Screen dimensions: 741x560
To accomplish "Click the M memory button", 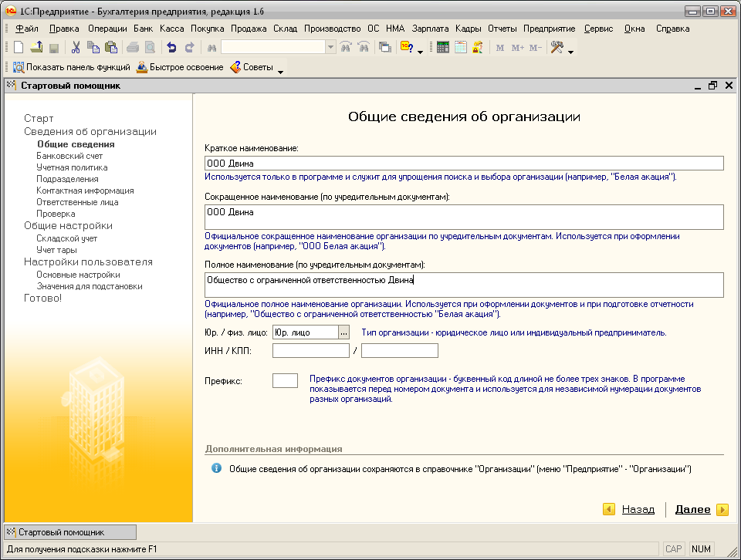I will point(500,48).
